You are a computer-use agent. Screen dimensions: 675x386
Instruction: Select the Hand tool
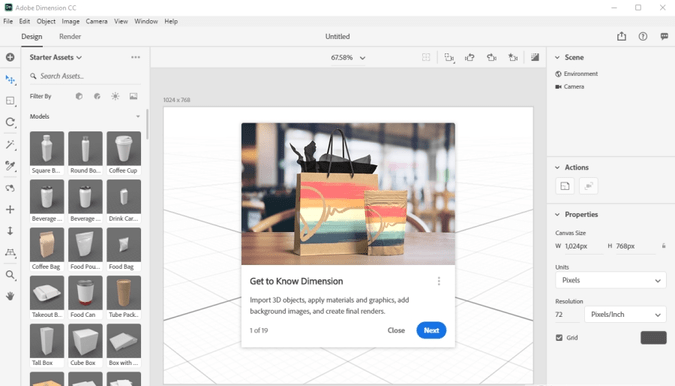10,296
